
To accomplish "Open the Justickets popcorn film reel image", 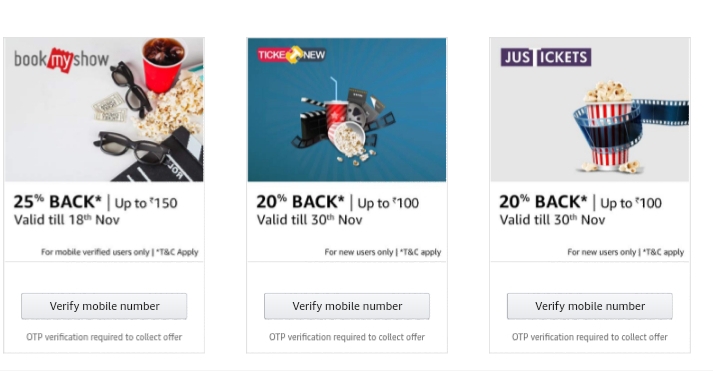I will (590, 110).
